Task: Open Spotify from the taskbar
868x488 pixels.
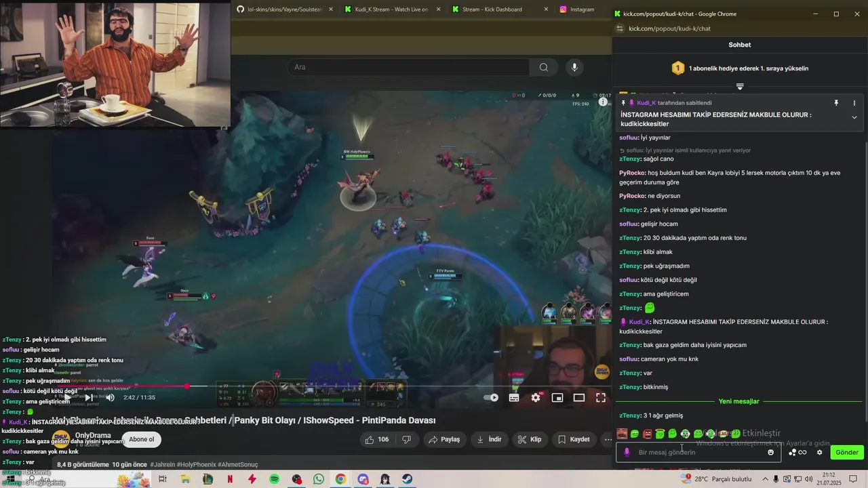Action: coord(274,479)
